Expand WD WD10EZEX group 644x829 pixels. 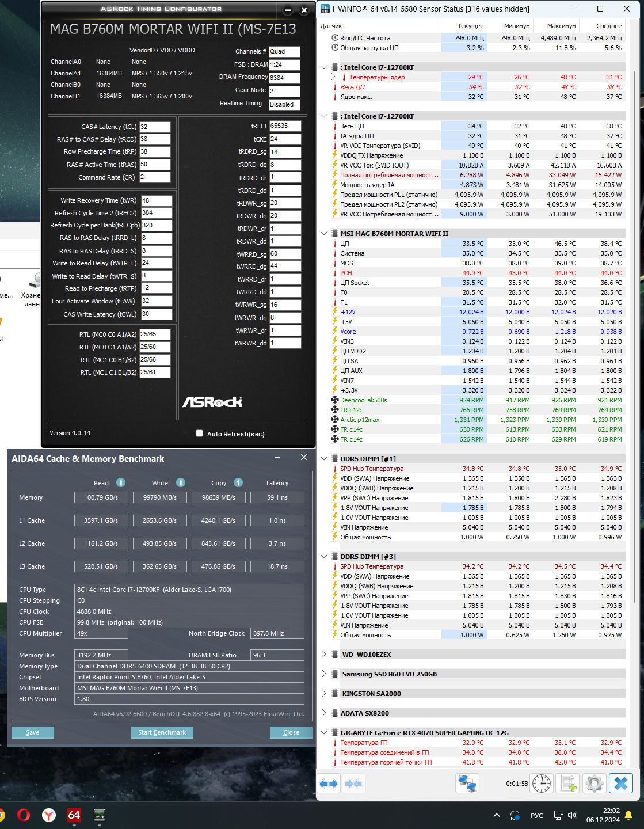point(324,654)
